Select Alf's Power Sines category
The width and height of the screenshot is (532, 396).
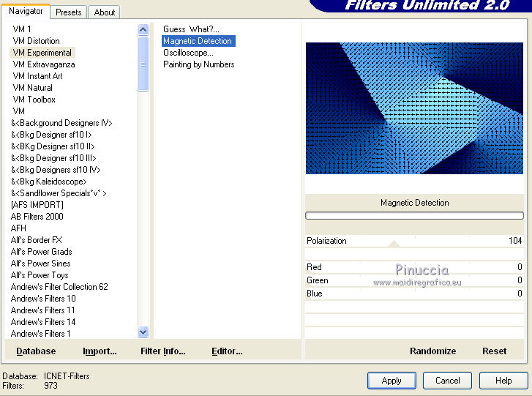(41, 264)
